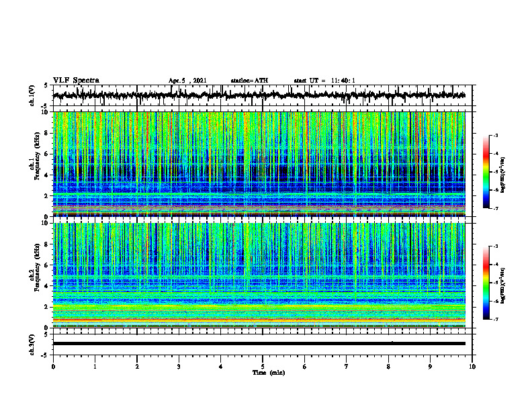
Task: Click the black ch.3 flat trace bar
Action: click(x=259, y=344)
